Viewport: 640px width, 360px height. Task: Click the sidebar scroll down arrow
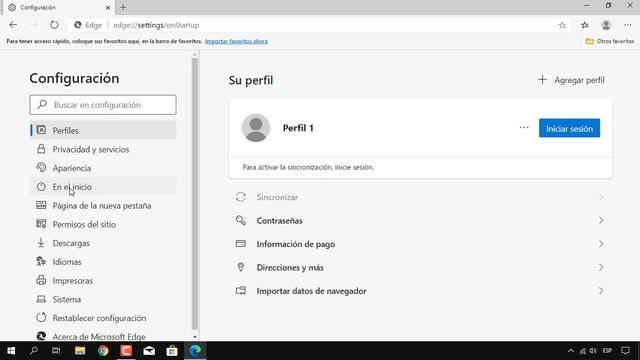pyautogui.click(x=195, y=337)
